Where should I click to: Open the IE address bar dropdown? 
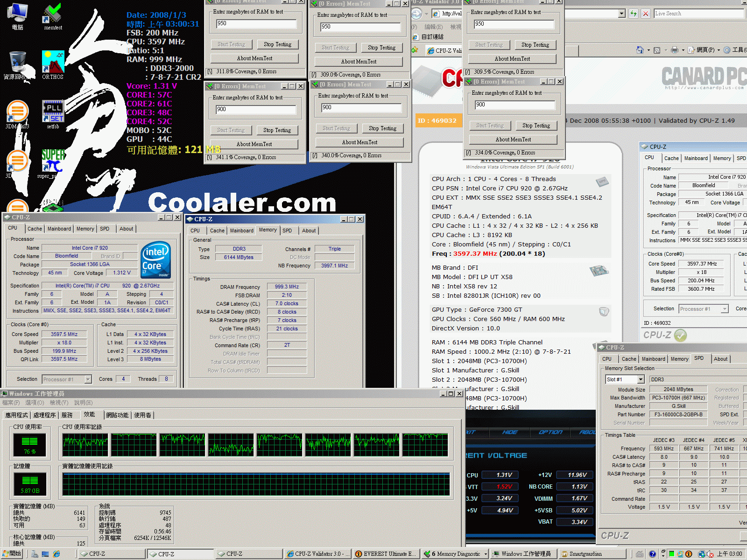coord(621,14)
